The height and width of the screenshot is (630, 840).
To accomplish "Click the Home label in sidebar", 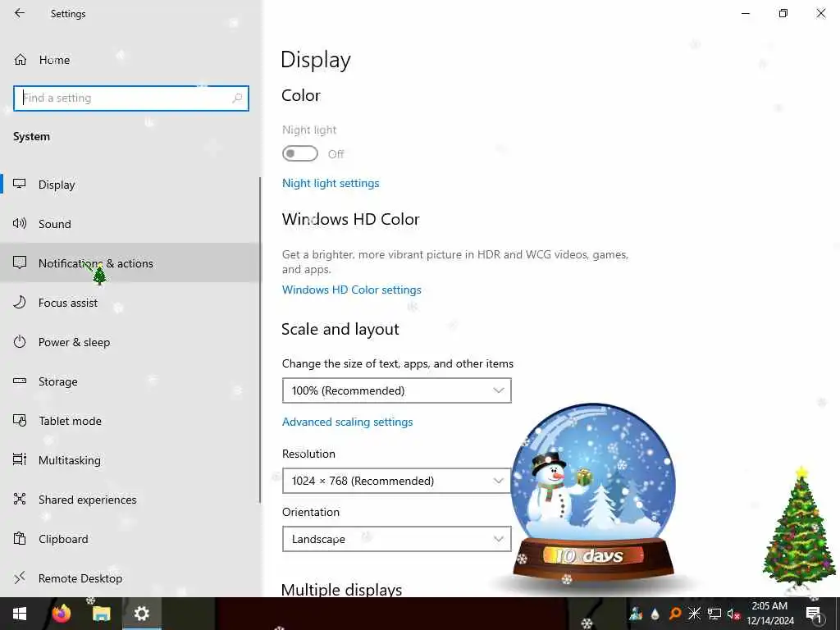I will pos(54,60).
